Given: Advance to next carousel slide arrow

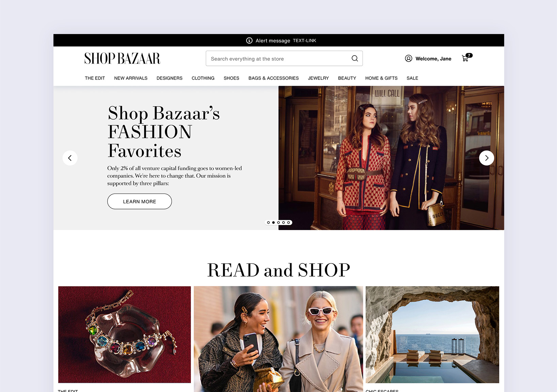Looking at the screenshot, I should (486, 158).
